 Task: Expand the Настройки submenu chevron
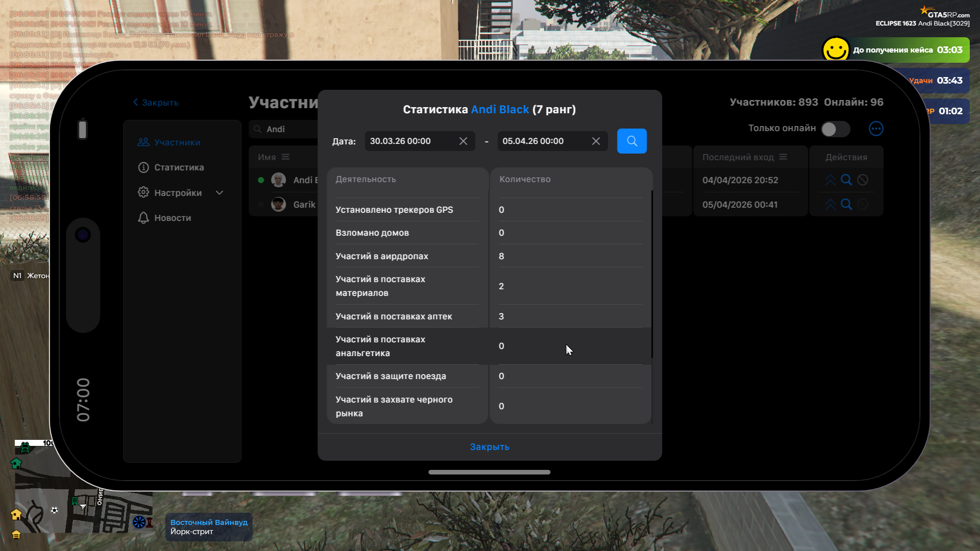pos(219,193)
